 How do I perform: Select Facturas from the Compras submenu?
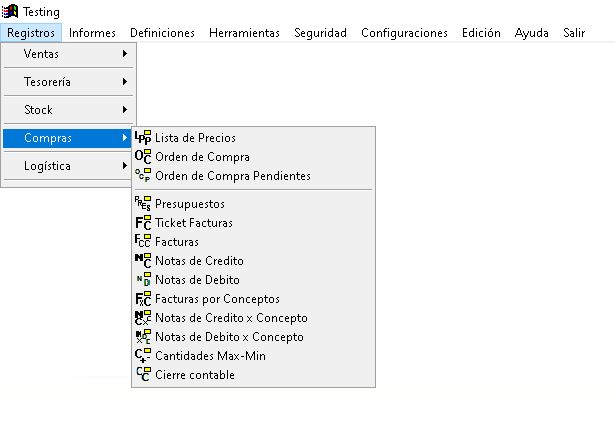pyautogui.click(x=177, y=242)
